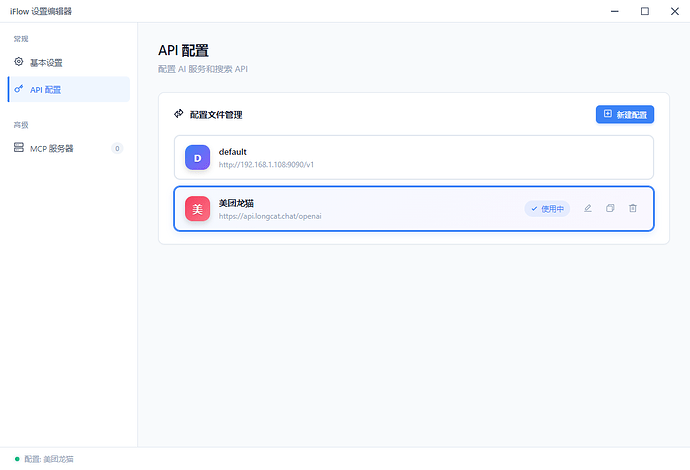Click the pencil edit icon for 美团龙猫
This screenshot has height=470, width=690.
click(x=588, y=208)
